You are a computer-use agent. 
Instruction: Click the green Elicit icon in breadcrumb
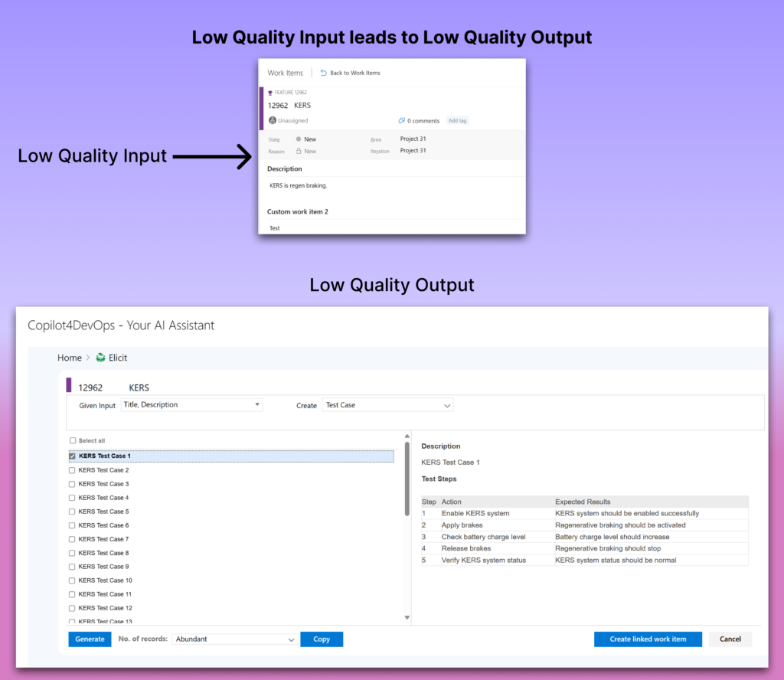tap(100, 358)
